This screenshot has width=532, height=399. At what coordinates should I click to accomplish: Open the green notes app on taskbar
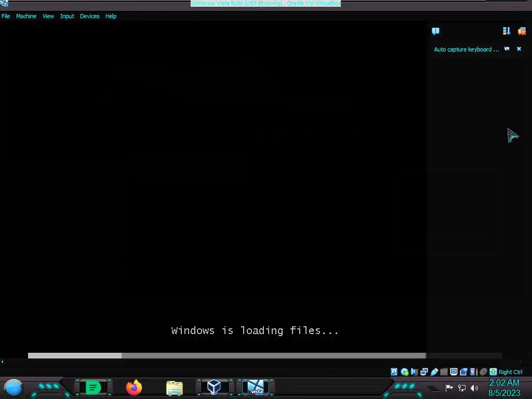[x=94, y=388]
